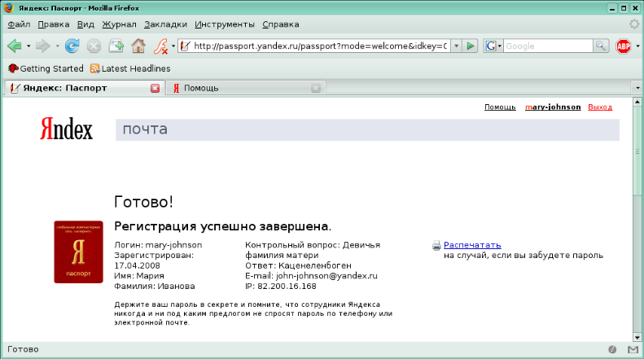644x359 pixels.
Task: Click the e-mail john-johnson@yandex.ru
Action: coord(326,276)
